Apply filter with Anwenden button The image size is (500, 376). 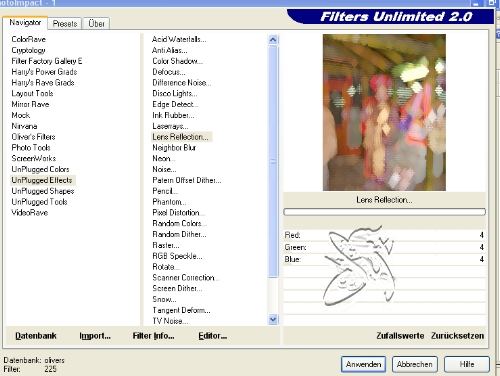tap(363, 364)
